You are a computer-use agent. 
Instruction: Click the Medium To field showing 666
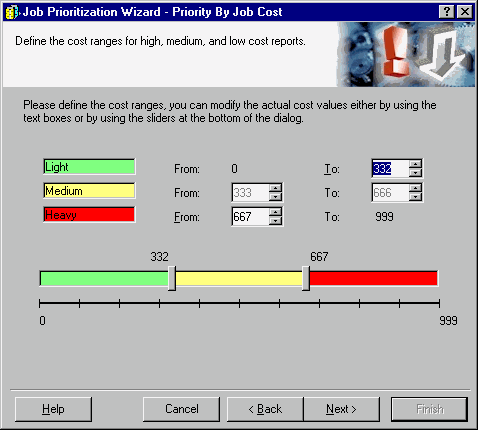coord(390,193)
